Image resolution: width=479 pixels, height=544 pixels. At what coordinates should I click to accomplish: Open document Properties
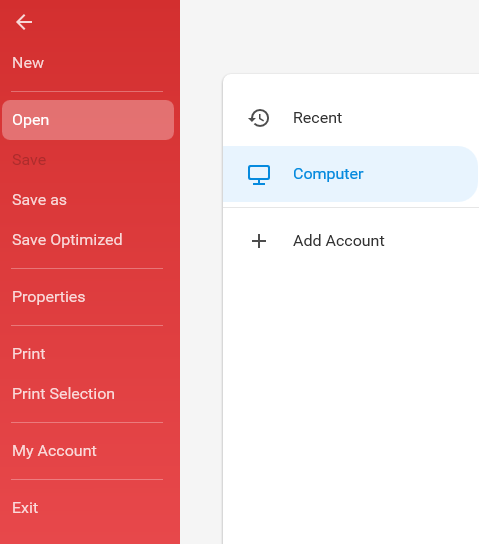[x=49, y=297]
